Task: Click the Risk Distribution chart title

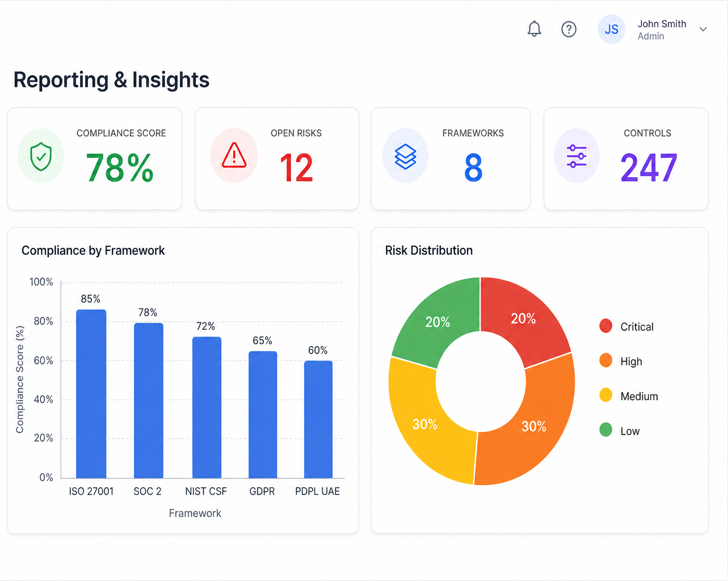Action: [429, 250]
